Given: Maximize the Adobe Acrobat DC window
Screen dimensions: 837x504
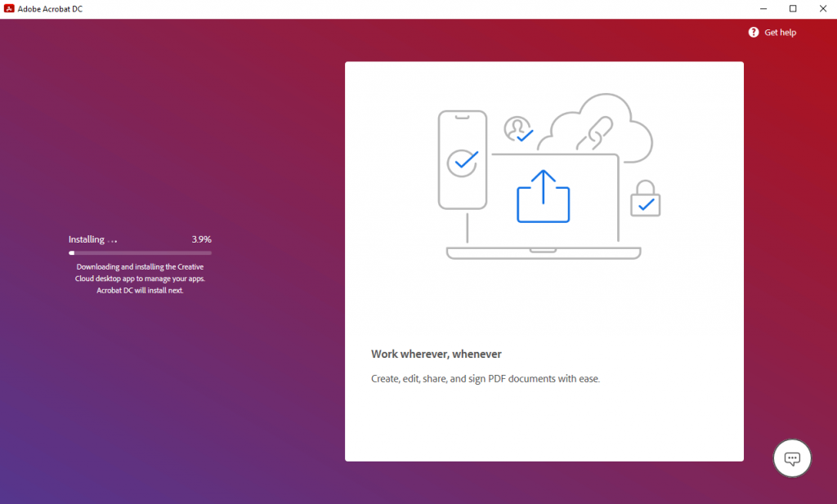Looking at the screenshot, I should coord(793,9).
